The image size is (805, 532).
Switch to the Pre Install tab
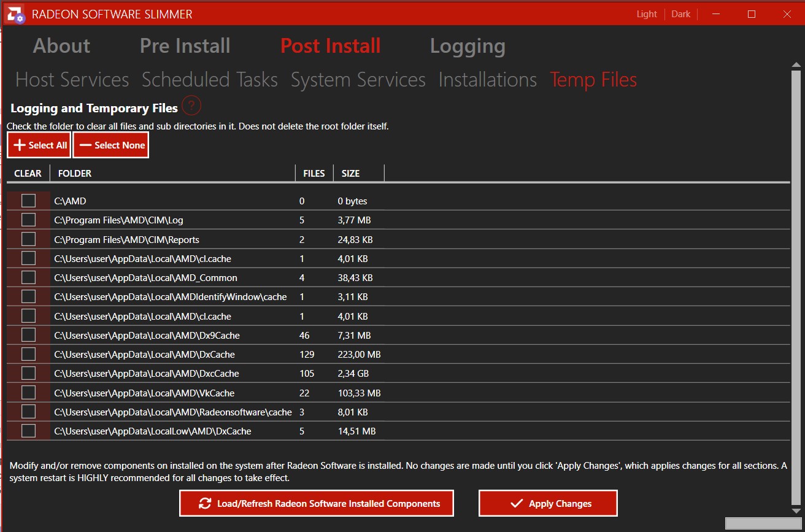[185, 45]
